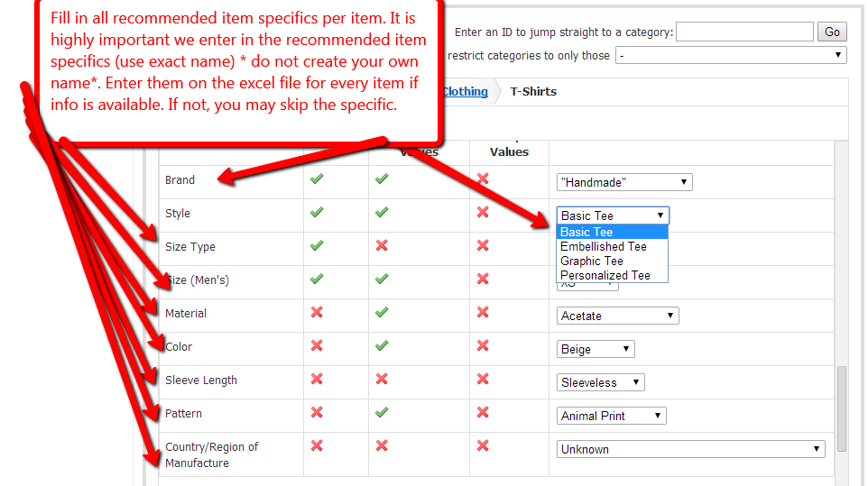Click the green checkmark in the Brand row

click(x=317, y=179)
